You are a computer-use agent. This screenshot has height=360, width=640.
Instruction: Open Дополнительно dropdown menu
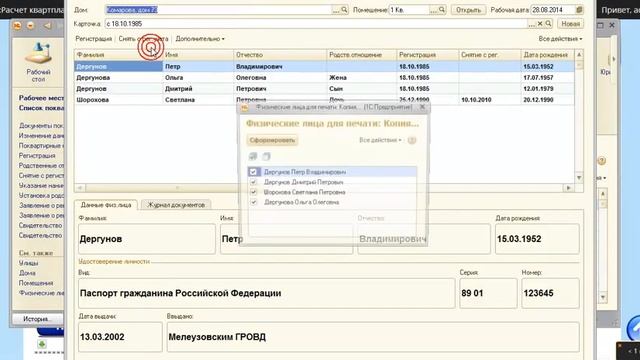coord(200,39)
